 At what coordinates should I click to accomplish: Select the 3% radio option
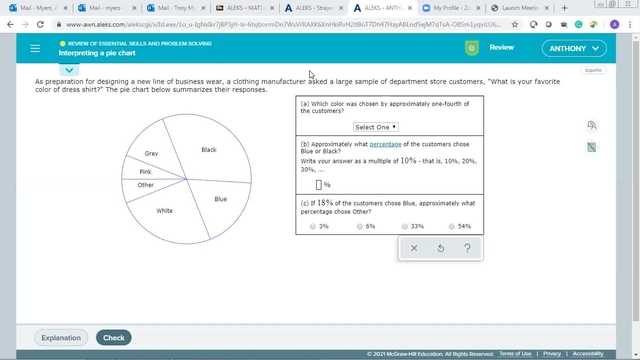click(x=313, y=226)
